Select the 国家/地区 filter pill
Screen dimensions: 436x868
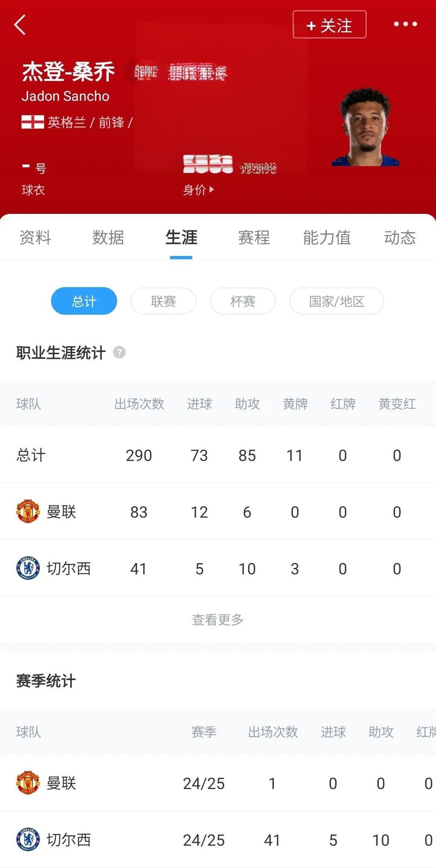336,301
